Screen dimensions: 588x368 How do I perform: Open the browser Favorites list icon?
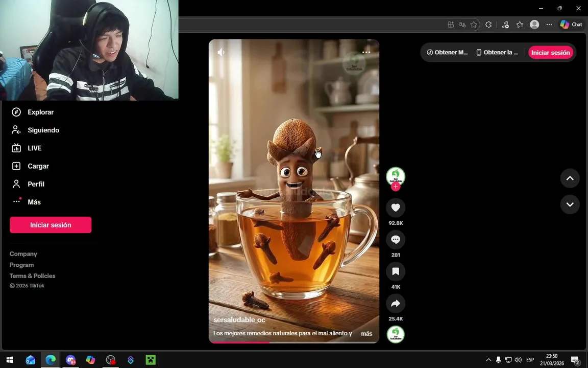coord(520,25)
